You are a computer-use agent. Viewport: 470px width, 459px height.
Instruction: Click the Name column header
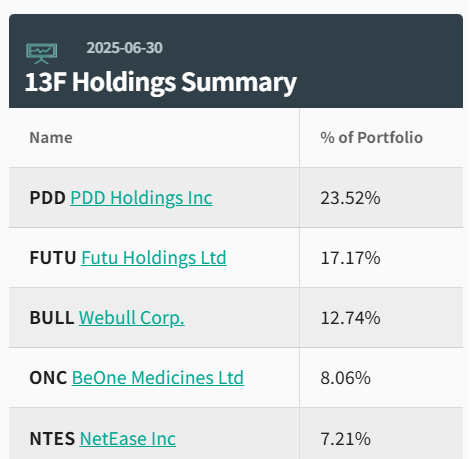click(x=51, y=138)
